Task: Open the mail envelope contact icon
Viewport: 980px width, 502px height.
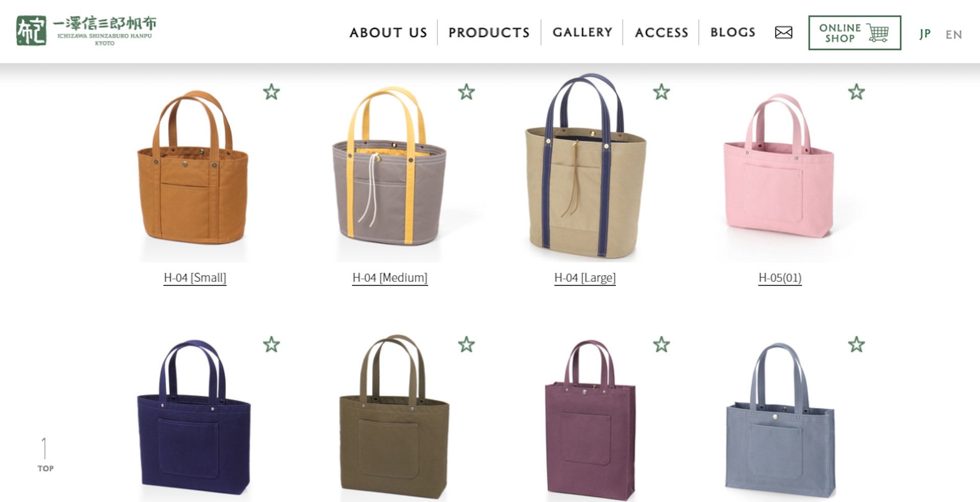Action: [x=783, y=32]
